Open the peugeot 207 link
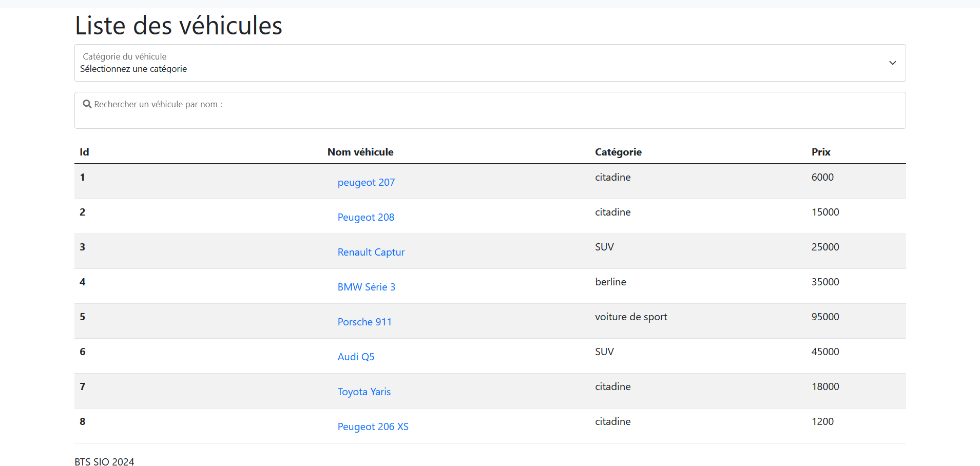Image resolution: width=980 pixels, height=466 pixels. pyautogui.click(x=366, y=182)
